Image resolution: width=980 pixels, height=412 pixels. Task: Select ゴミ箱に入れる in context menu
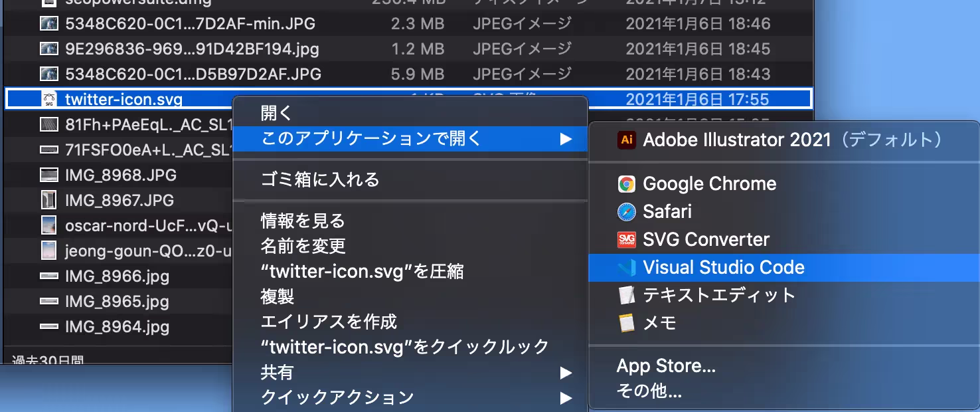click(x=320, y=179)
